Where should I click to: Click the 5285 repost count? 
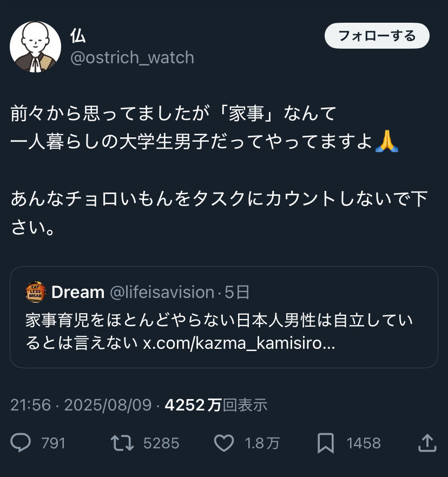[x=161, y=443]
